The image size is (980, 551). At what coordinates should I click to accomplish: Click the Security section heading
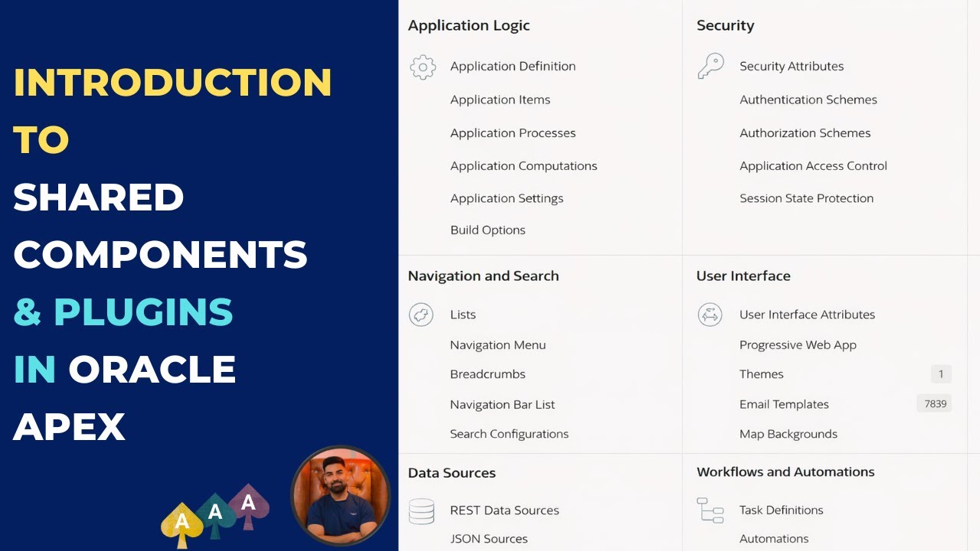click(725, 26)
